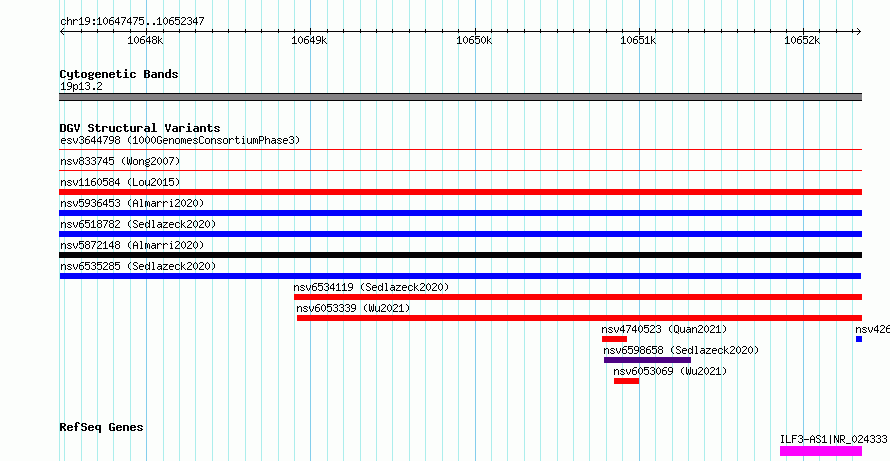Click the Cytogenetic Bands track title
The width and height of the screenshot is (890, 461).
[119, 74]
